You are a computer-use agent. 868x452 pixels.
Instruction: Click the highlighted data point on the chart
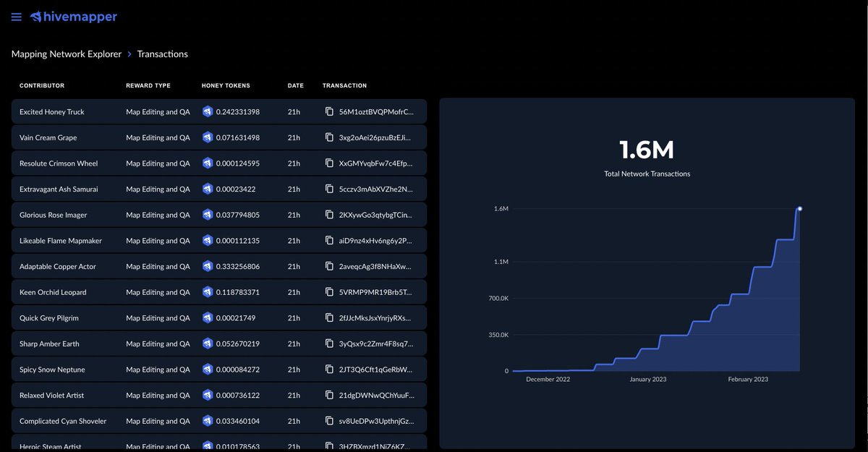coord(799,208)
